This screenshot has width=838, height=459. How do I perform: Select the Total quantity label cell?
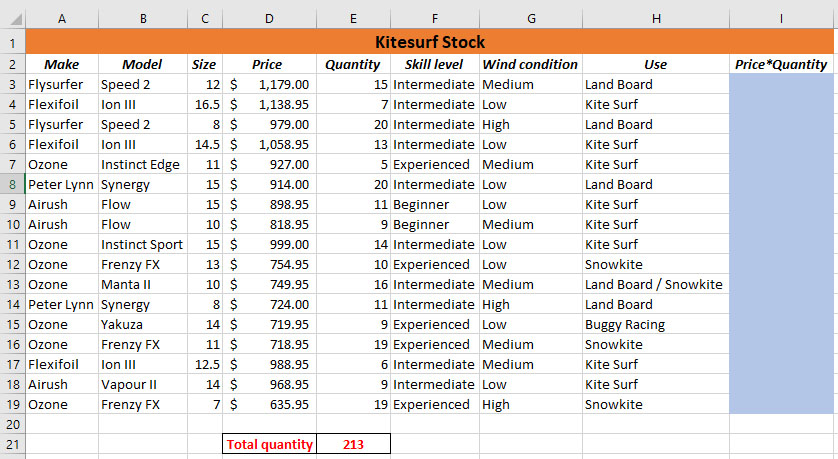[269, 445]
